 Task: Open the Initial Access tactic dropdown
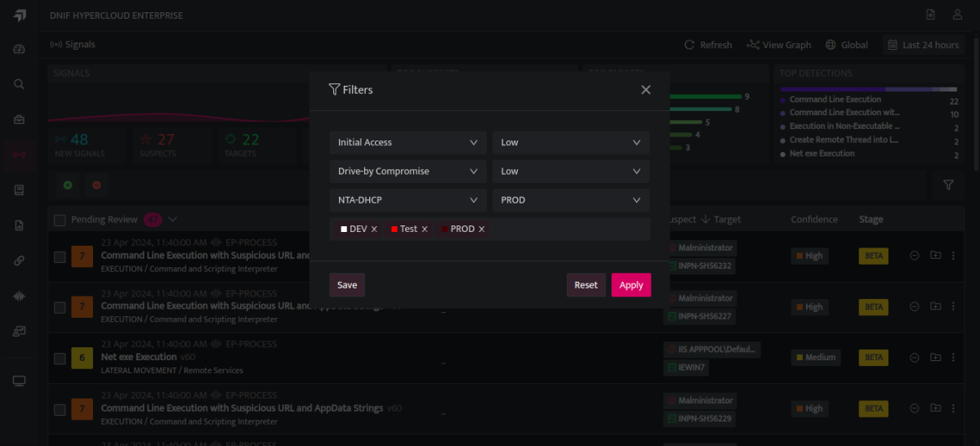coord(408,142)
